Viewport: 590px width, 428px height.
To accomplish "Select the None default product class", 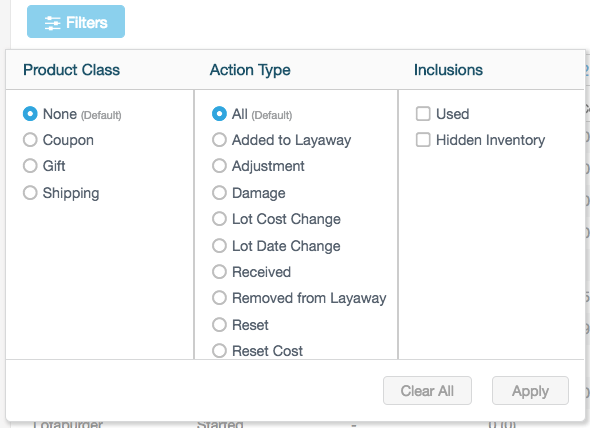I will [x=30, y=114].
